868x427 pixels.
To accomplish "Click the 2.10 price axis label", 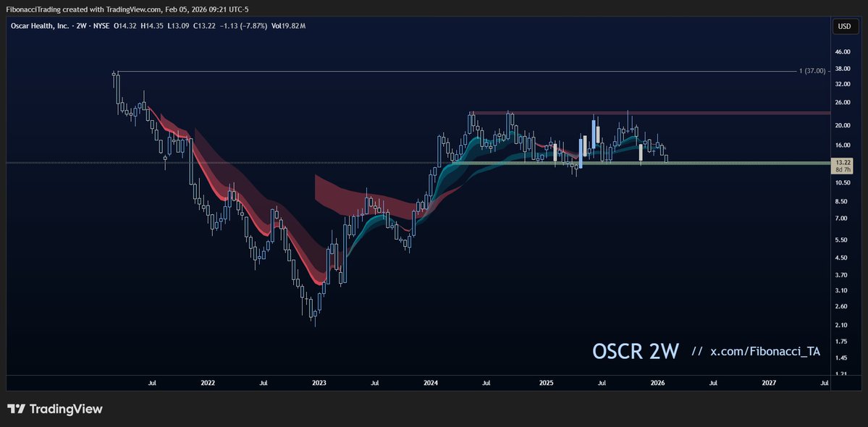I will pos(843,324).
